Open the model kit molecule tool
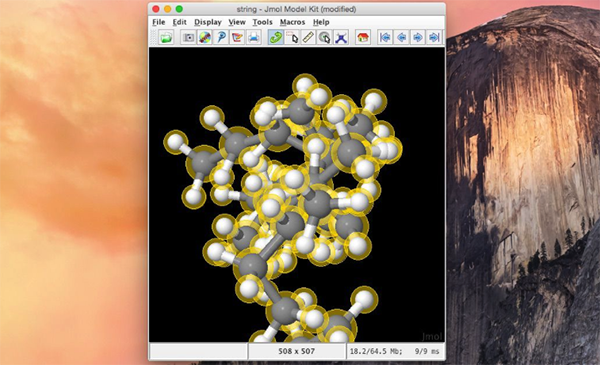This screenshot has height=365, width=600. pos(341,37)
